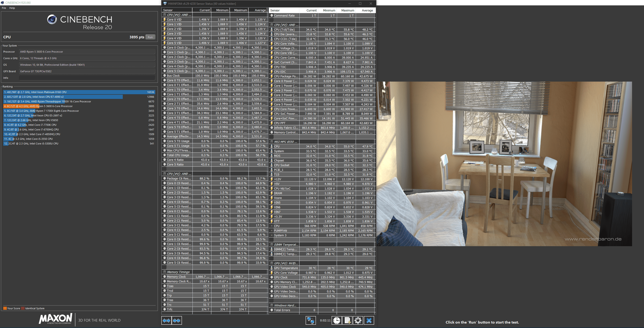Click into the Info text field
This screenshot has width=644, height=328.
tap(87, 78)
